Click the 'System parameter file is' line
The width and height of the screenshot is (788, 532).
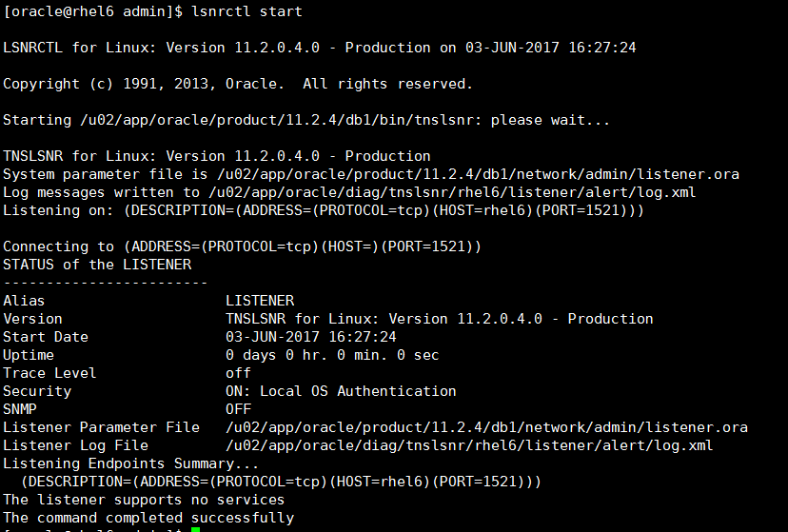371,174
